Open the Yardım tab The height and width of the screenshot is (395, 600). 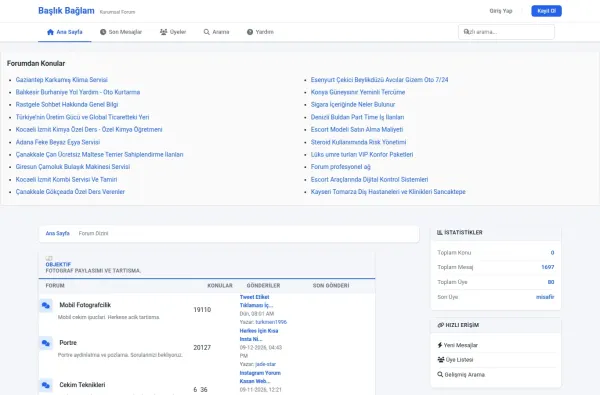[260, 32]
